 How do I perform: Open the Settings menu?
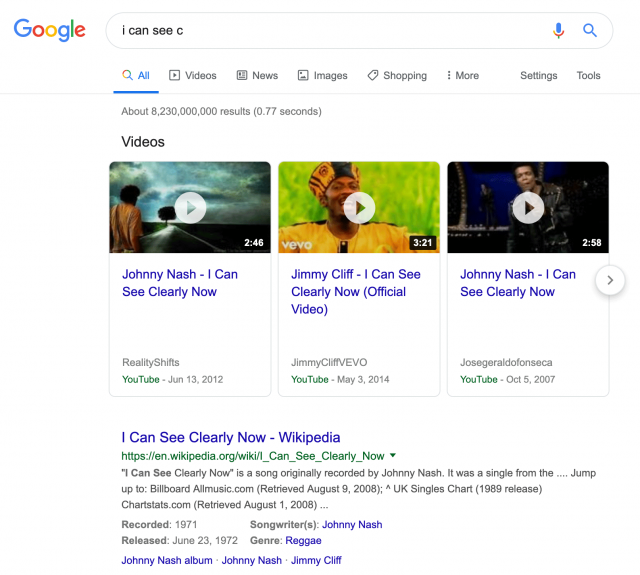pos(538,76)
